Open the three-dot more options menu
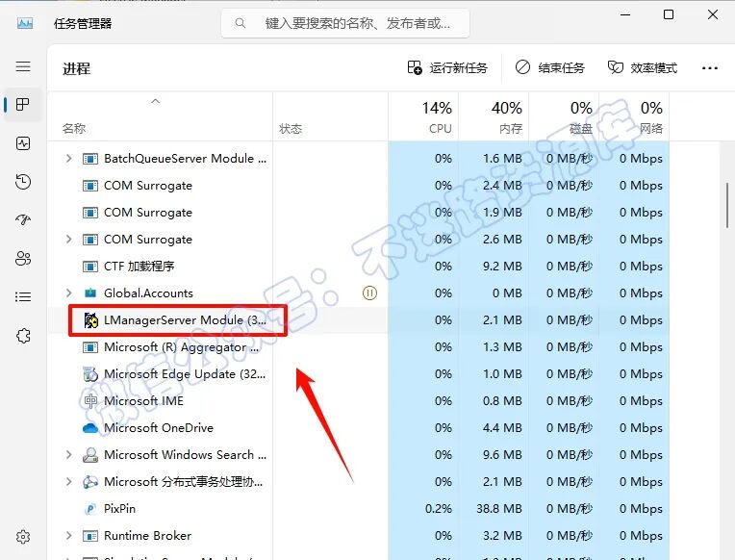The height and width of the screenshot is (560, 735). (x=710, y=68)
